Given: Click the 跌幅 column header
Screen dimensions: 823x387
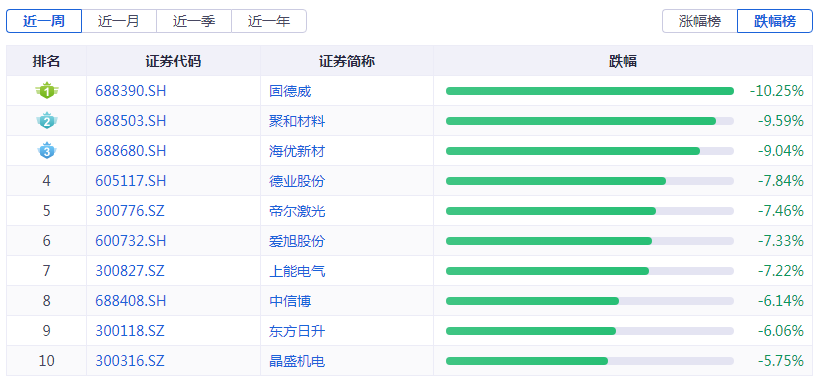Looking at the screenshot, I should [x=623, y=61].
